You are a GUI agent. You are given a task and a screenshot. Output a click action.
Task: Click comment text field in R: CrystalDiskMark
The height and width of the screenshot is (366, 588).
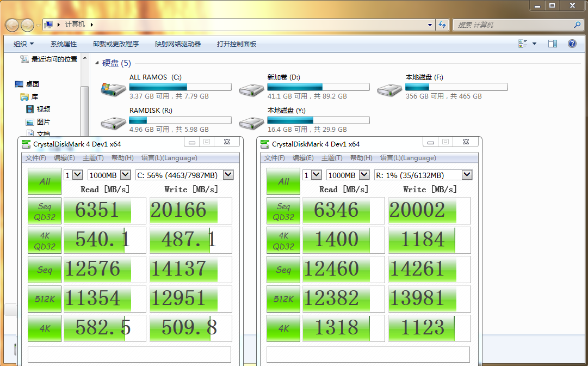[x=368, y=355]
